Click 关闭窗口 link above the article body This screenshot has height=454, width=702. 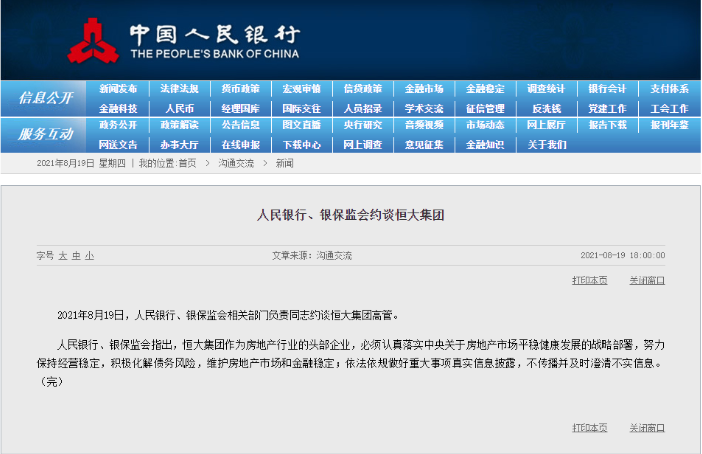point(647,280)
